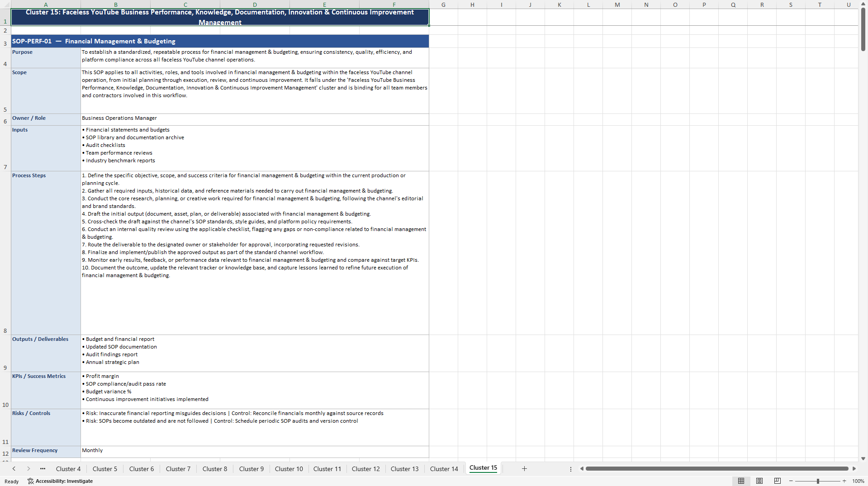Select cell with inaccurate financial reporting risk

click(x=255, y=427)
